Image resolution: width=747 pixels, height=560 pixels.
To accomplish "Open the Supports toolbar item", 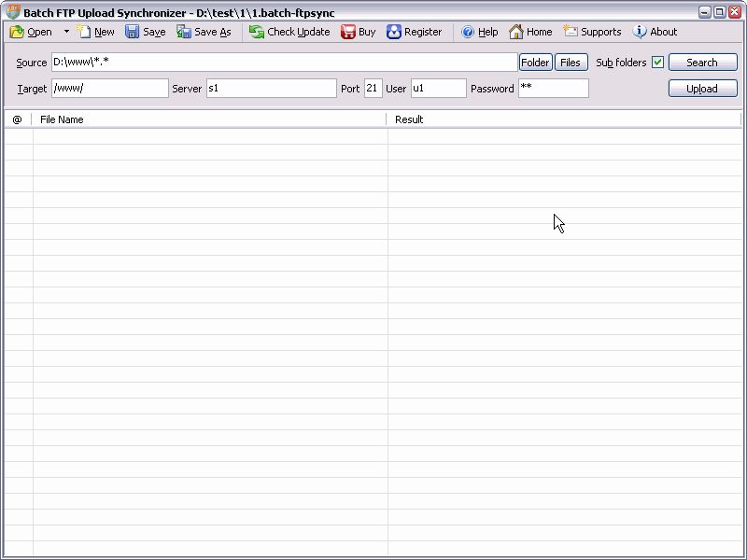I will pos(571,32).
